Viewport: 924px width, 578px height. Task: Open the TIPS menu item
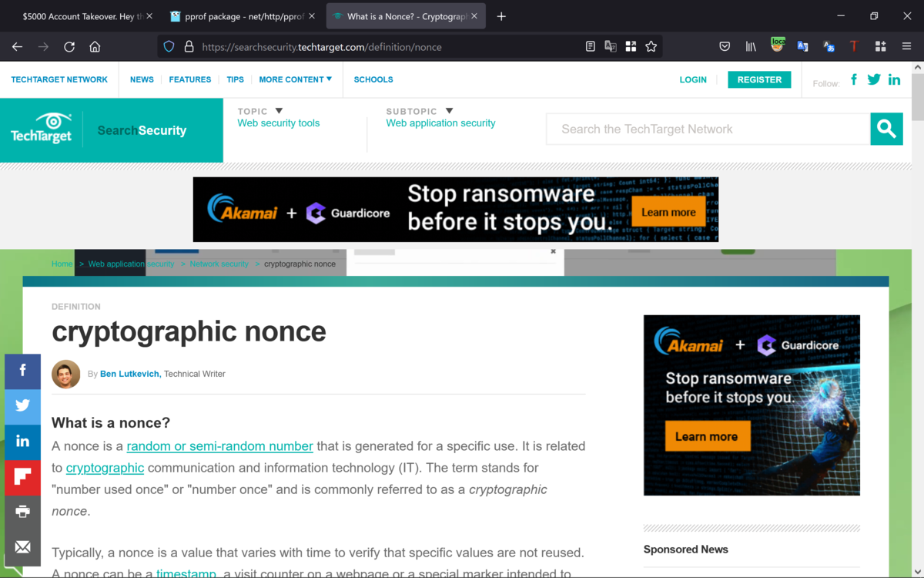click(x=236, y=79)
